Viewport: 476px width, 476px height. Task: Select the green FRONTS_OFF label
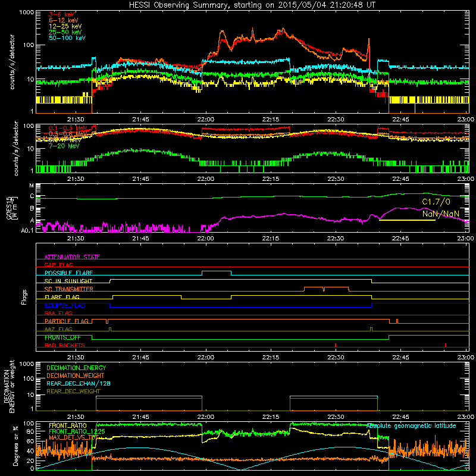62,337
